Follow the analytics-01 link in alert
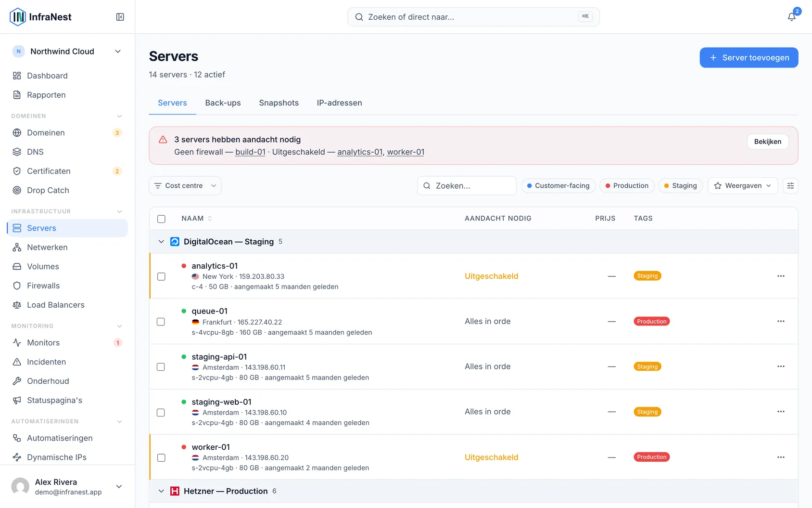This screenshot has width=812, height=508. click(360, 152)
